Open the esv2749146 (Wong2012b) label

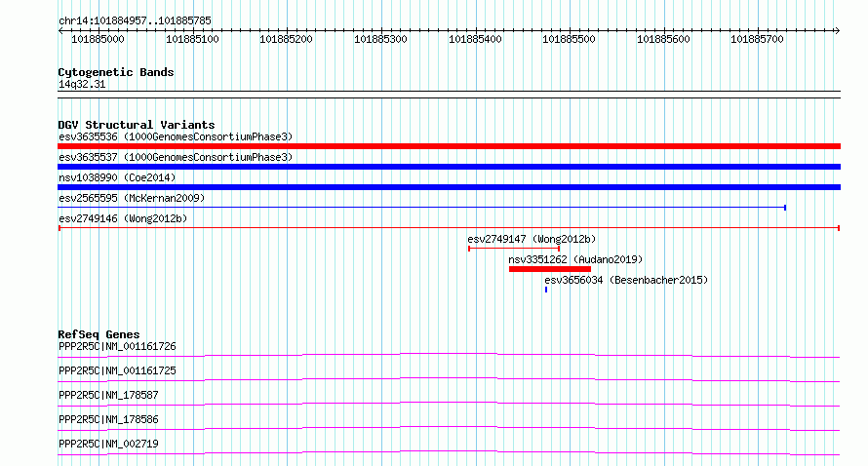click(x=123, y=218)
